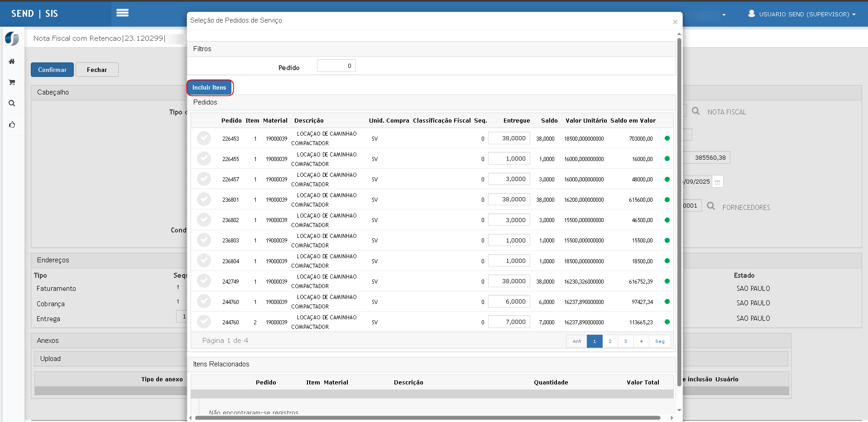Click the thumbs-up sidebar icon

(12, 124)
